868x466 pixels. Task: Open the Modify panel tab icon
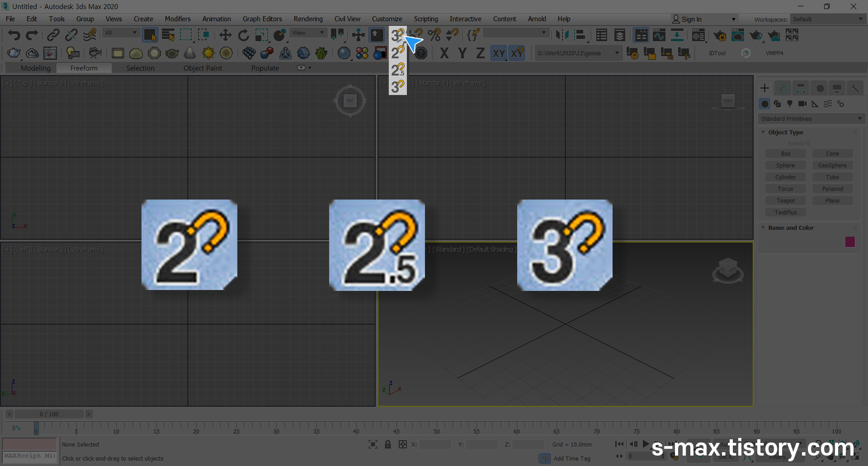[x=783, y=88]
